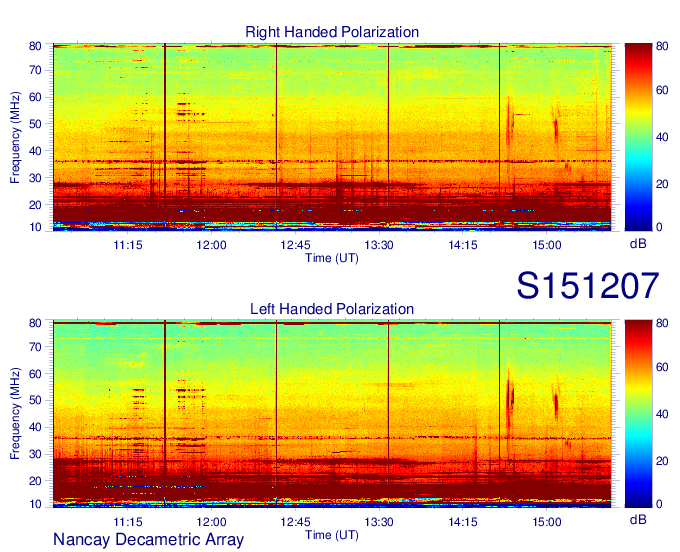Click the 11:15 tick label on bottom plot

(128, 522)
